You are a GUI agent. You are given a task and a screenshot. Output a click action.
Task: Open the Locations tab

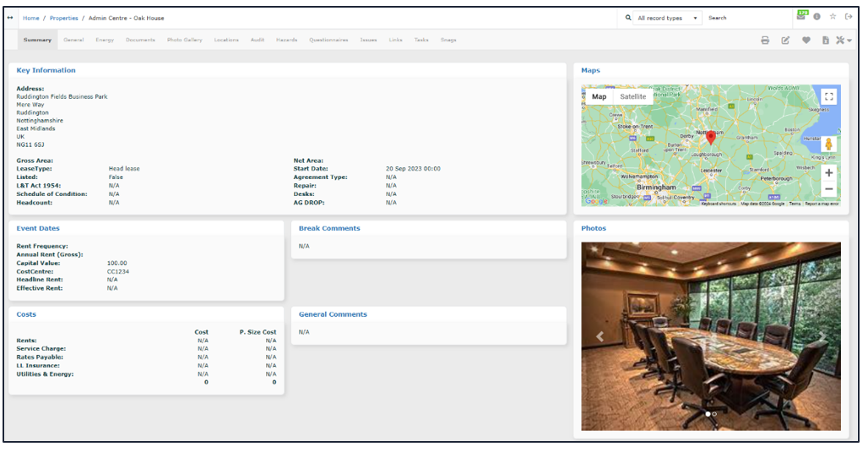pyautogui.click(x=226, y=40)
